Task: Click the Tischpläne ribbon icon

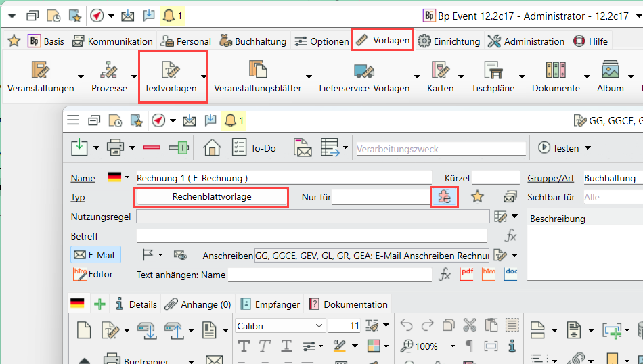Action: tap(492, 70)
